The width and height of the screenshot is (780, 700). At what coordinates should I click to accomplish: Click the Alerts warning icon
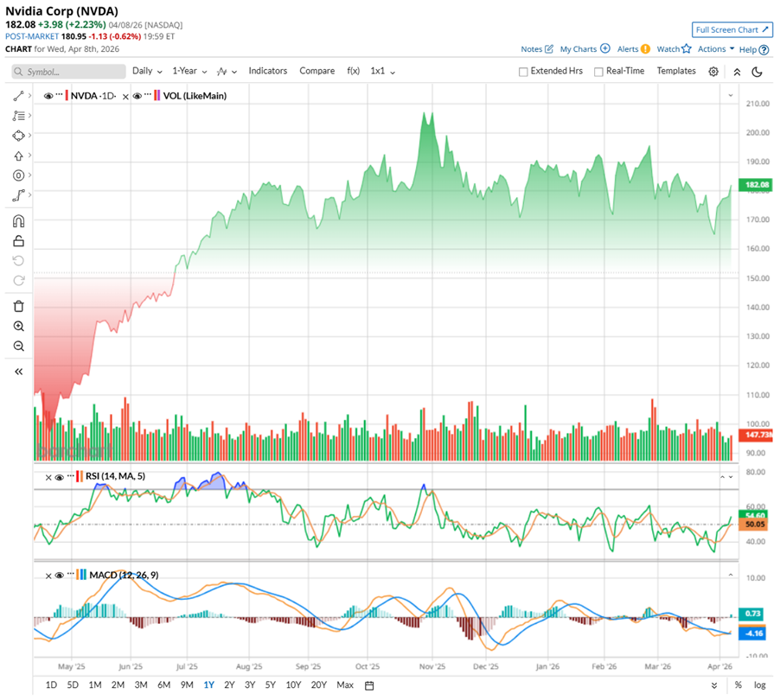[x=645, y=48]
